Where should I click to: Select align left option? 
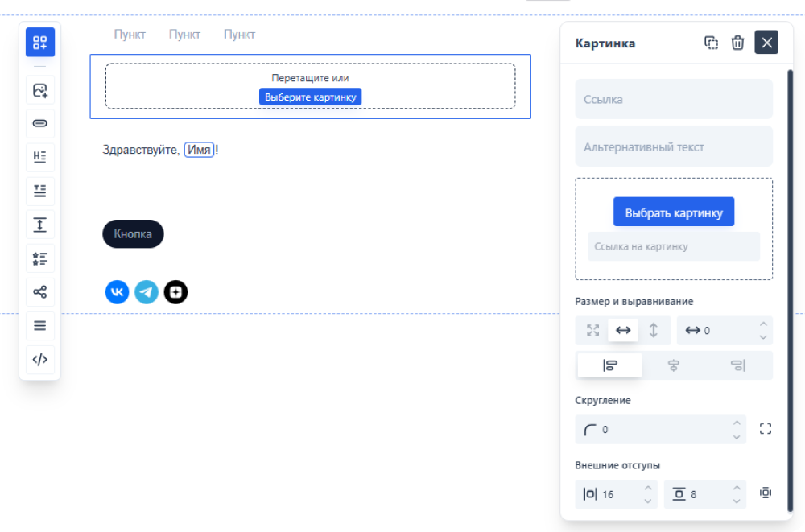[609, 365]
